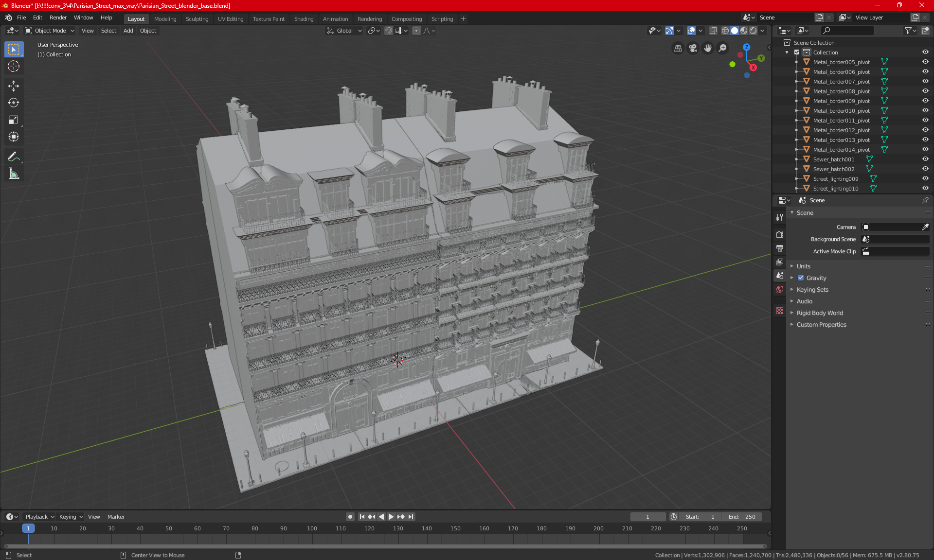Hide Metal_border005_pivot in the viewport

click(925, 62)
